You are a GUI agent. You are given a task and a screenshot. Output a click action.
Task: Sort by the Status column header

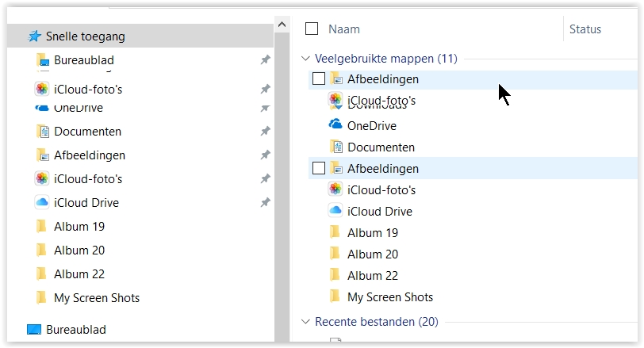tap(585, 29)
